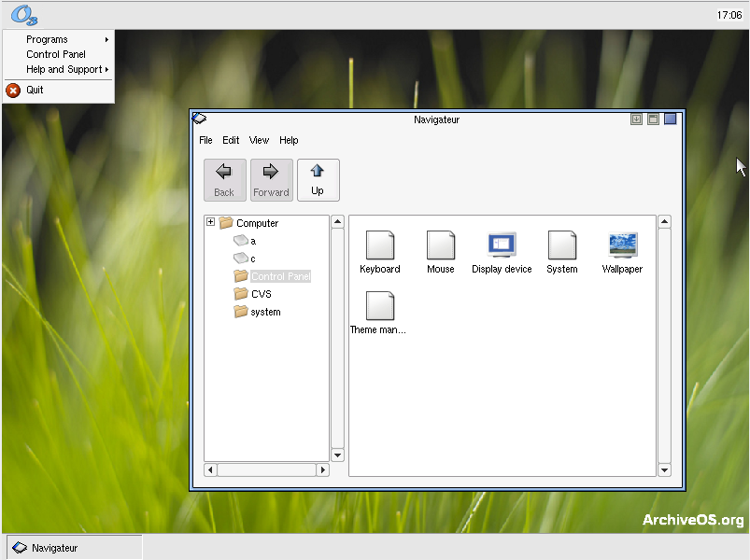Choose Quit in the start menu
The width and height of the screenshot is (750, 560).
[x=59, y=90]
